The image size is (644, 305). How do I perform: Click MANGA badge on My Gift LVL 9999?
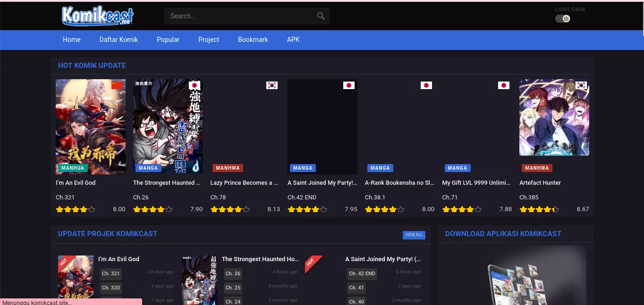click(458, 168)
